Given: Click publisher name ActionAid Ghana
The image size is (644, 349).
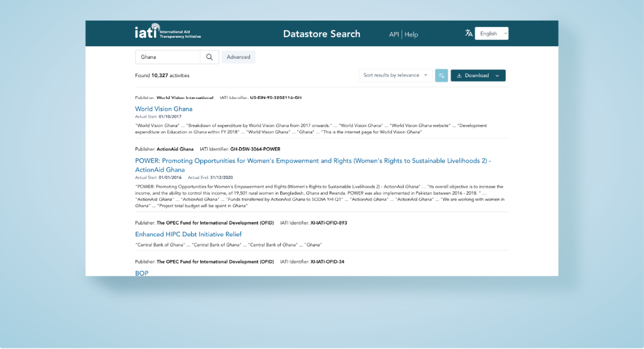Looking at the screenshot, I should pos(175,149).
